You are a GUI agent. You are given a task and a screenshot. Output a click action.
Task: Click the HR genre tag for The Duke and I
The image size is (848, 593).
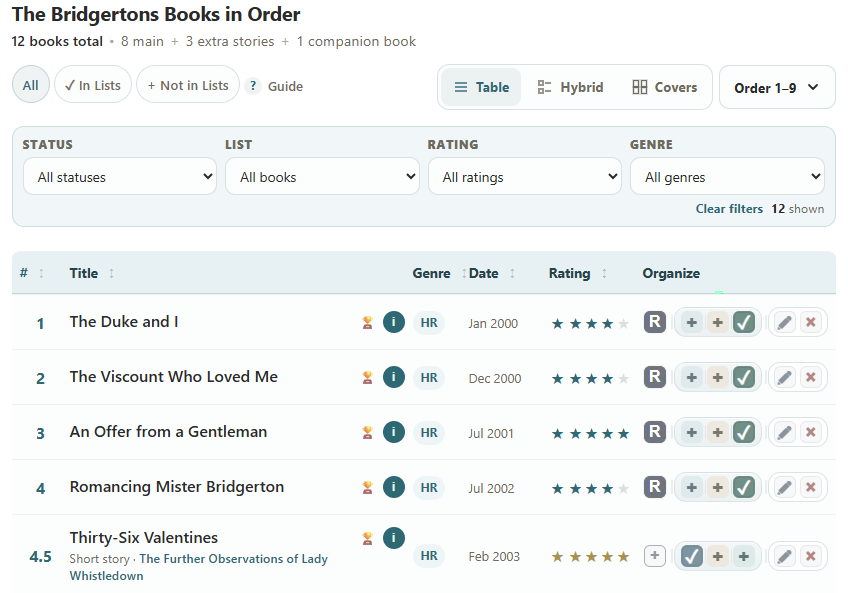coord(429,322)
